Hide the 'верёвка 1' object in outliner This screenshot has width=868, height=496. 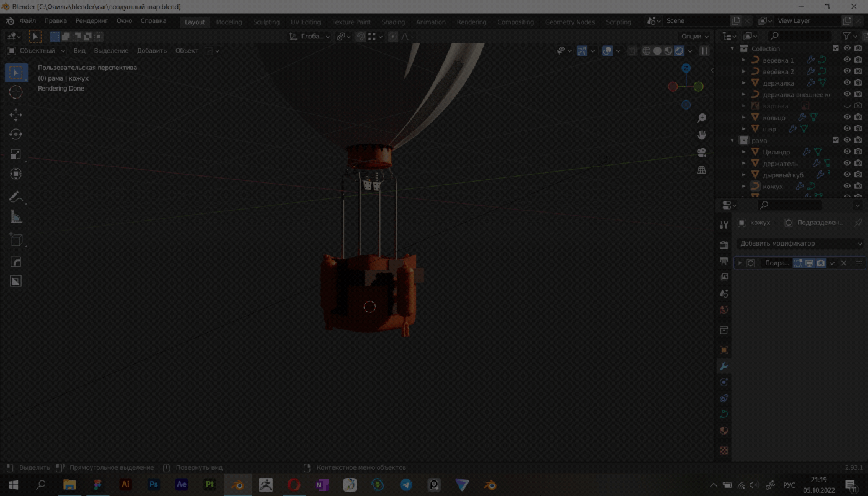click(x=847, y=60)
